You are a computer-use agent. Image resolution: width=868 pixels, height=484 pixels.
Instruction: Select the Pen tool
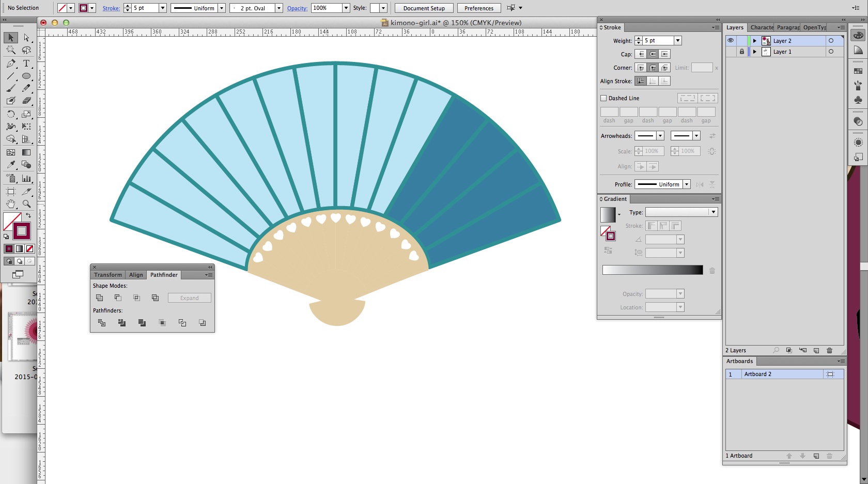pos(11,64)
